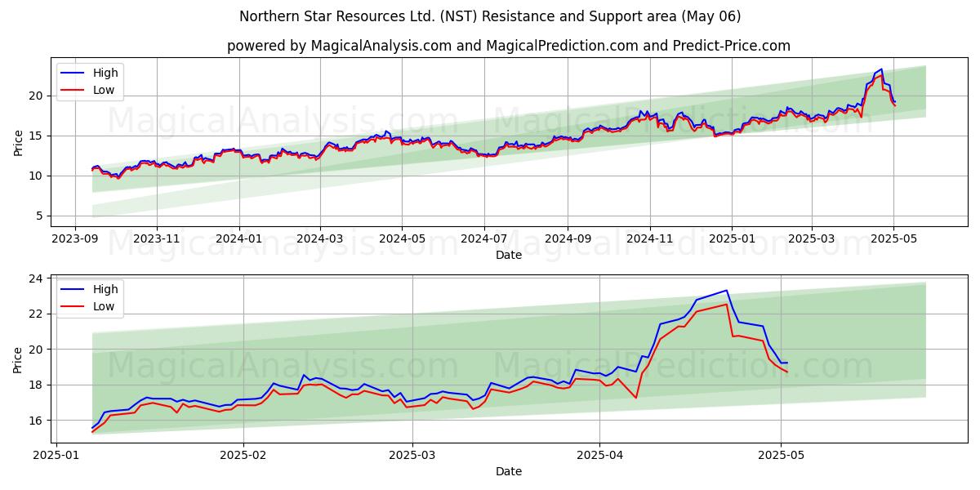Click the '2025-04' tick label on bottom chart

(x=599, y=455)
